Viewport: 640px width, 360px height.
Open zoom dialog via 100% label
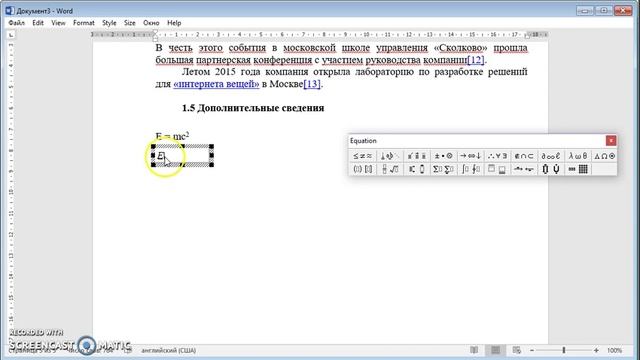[615, 350]
